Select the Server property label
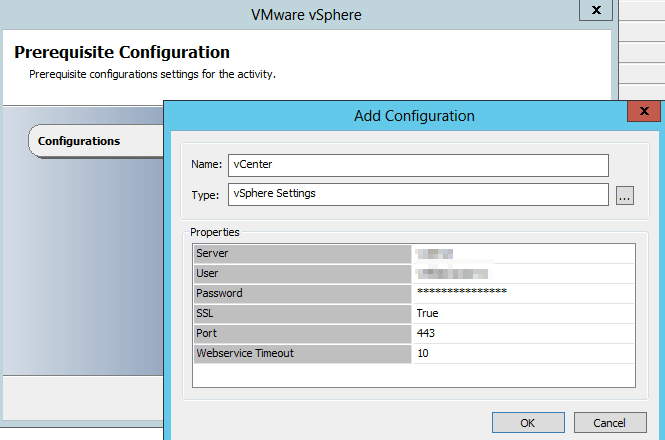 pos(302,253)
